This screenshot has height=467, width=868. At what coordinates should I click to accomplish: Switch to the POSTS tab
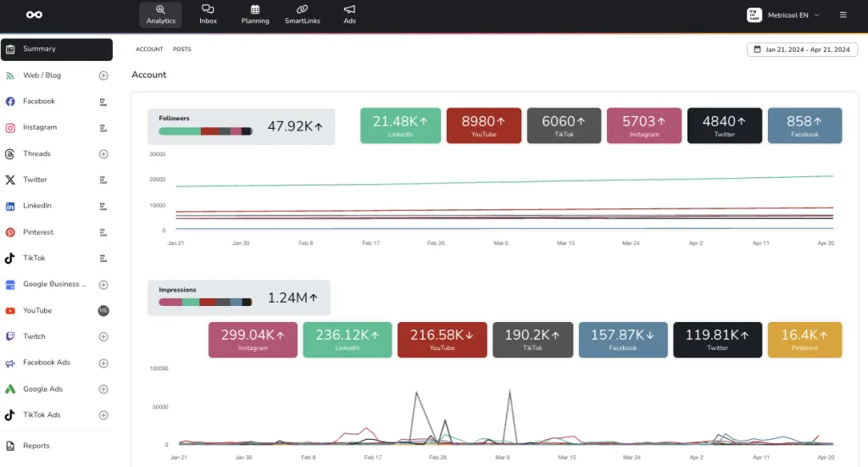click(x=181, y=49)
